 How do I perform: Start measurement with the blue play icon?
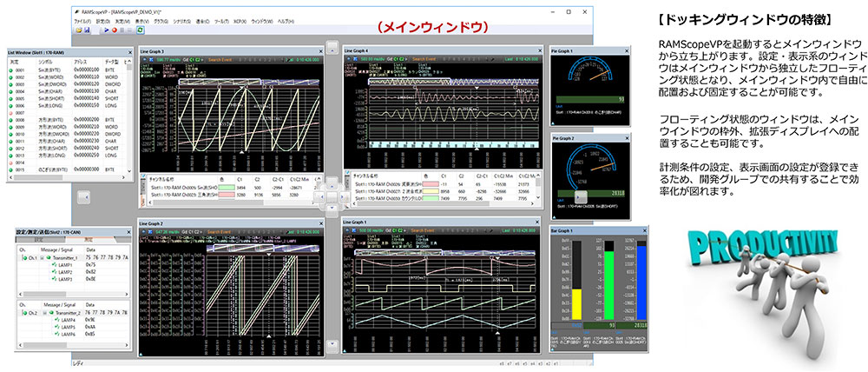tap(107, 30)
